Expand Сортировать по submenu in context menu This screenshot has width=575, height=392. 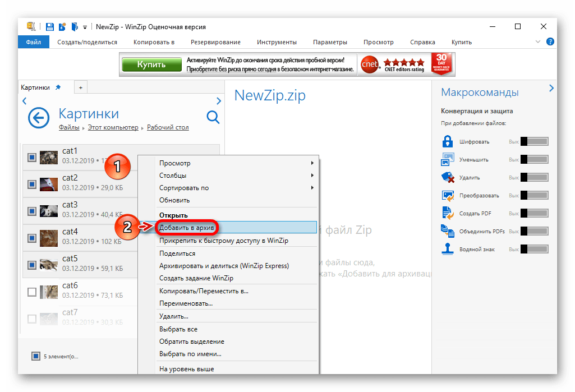pos(236,188)
